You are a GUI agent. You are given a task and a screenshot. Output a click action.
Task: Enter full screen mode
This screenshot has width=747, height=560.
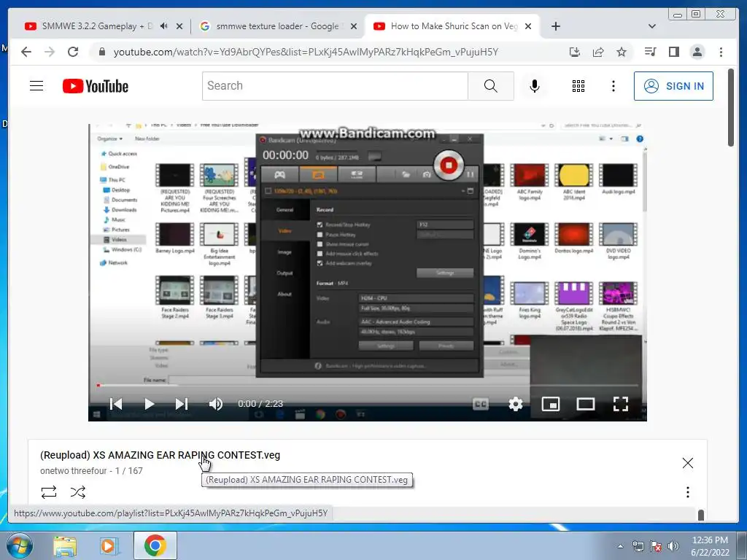pyautogui.click(x=620, y=404)
